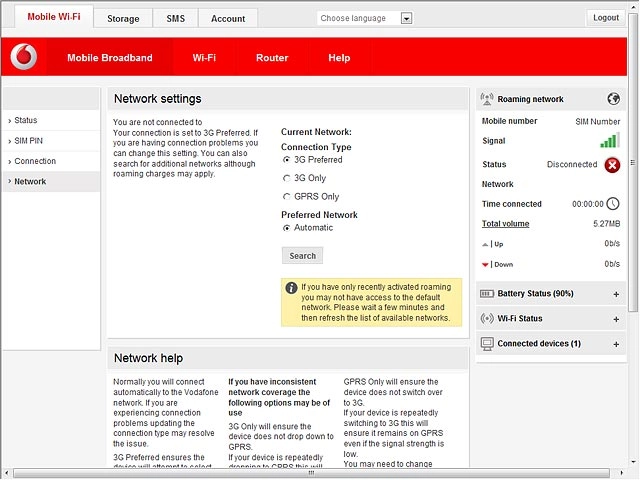Open the Storage tab
This screenshot has height=480, width=640.
click(x=123, y=19)
